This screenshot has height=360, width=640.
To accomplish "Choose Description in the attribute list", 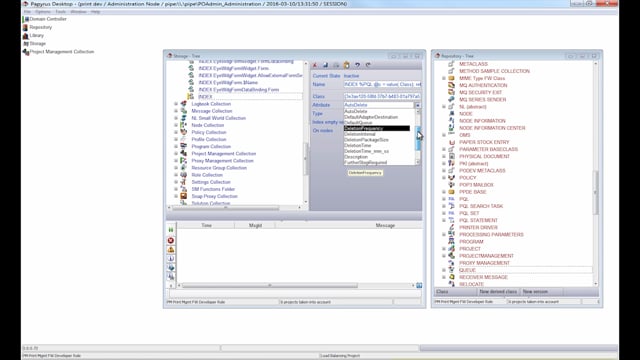I will (x=379, y=157).
